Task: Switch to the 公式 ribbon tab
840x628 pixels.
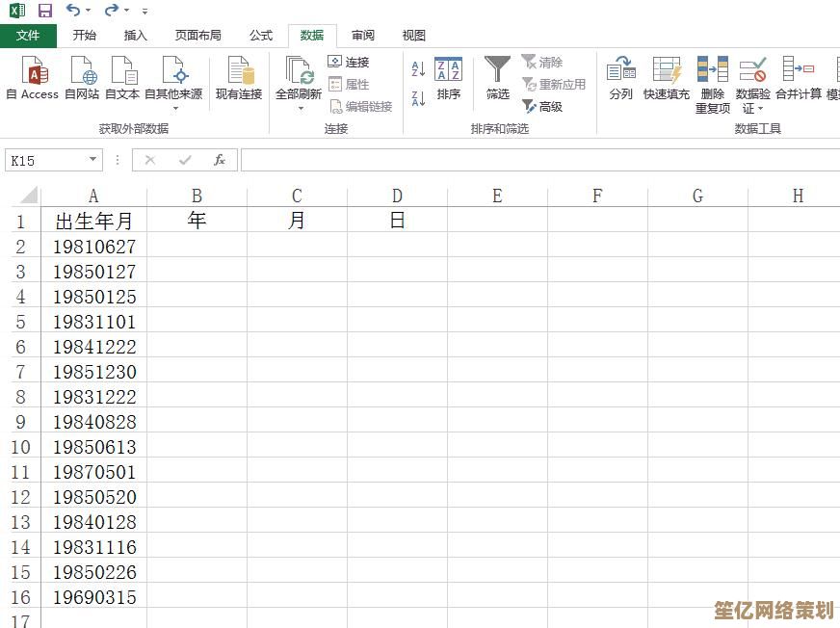Action: 261,35
